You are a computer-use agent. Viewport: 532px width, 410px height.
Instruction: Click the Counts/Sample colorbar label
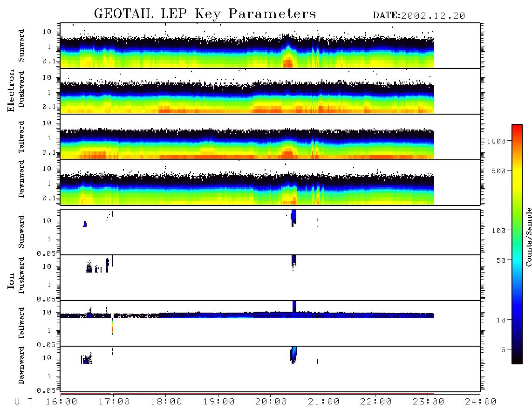pyautogui.click(x=528, y=237)
